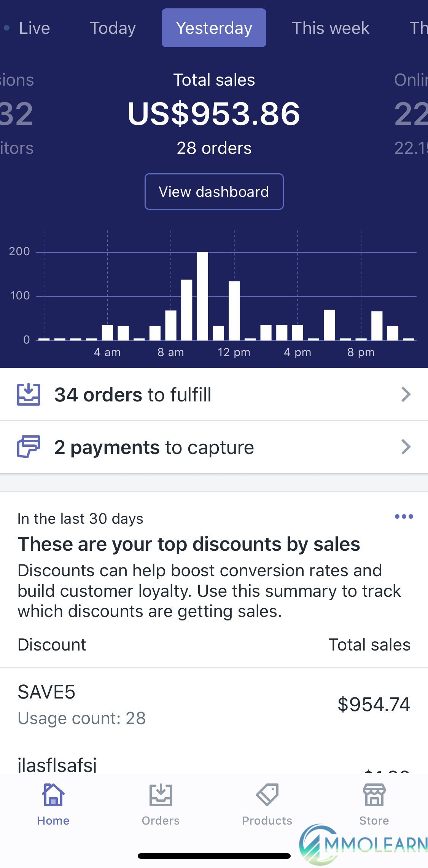Open the Store icon in bottom bar
Viewport: 428px width, 868px height.
pyautogui.click(x=374, y=794)
